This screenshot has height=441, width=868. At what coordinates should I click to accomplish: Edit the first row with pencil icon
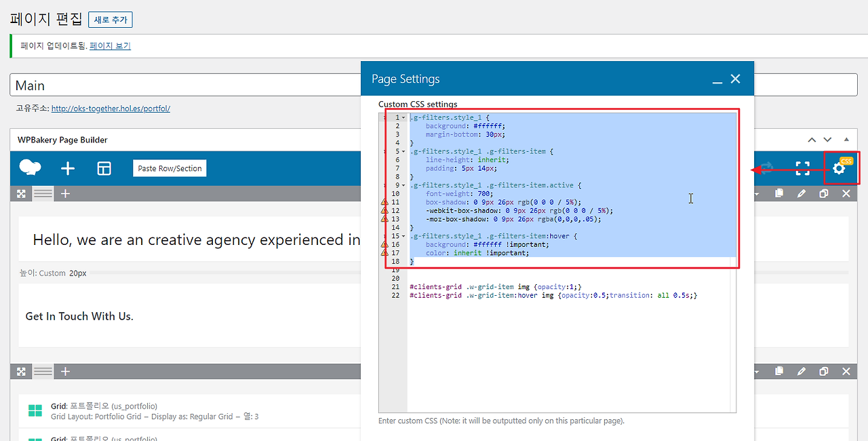(x=802, y=193)
